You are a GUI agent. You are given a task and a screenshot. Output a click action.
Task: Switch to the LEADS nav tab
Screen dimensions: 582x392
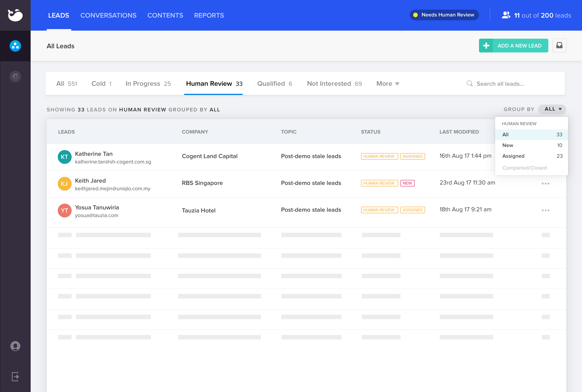(x=59, y=15)
